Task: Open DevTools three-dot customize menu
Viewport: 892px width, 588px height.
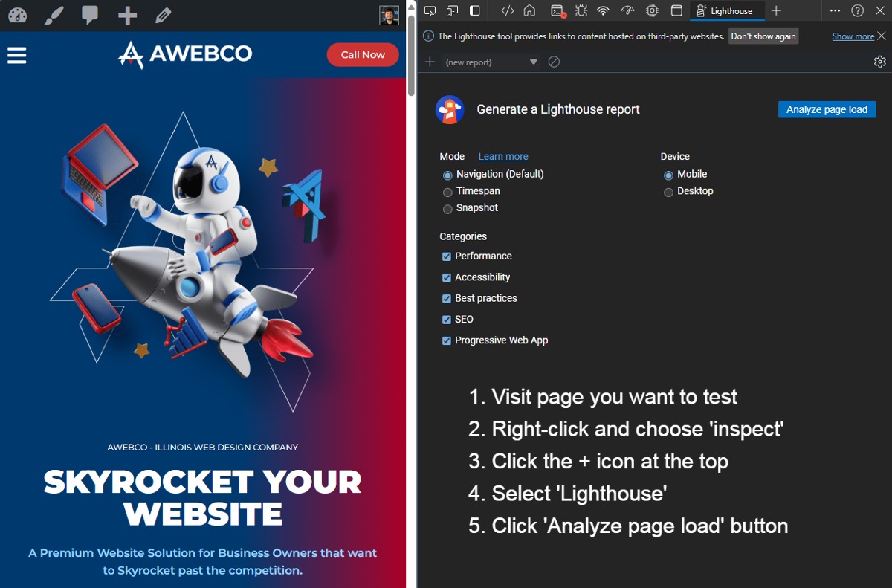Action: (836, 10)
